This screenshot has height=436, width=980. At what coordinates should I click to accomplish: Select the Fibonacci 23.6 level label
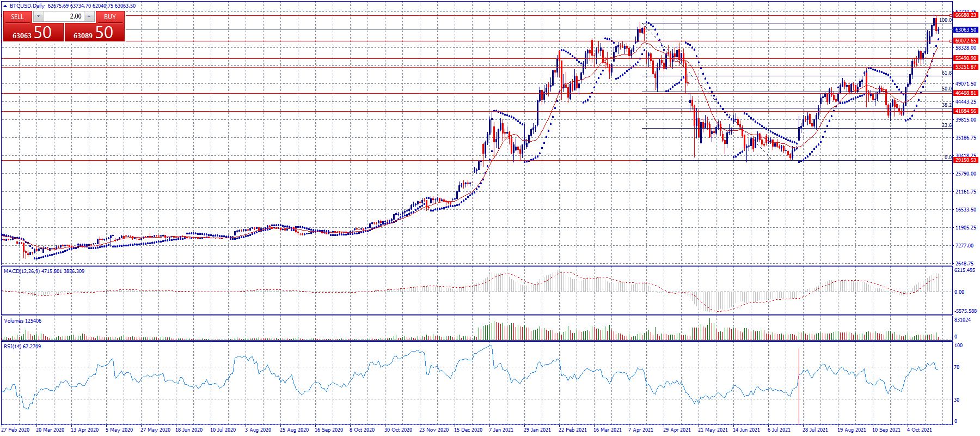click(x=947, y=125)
